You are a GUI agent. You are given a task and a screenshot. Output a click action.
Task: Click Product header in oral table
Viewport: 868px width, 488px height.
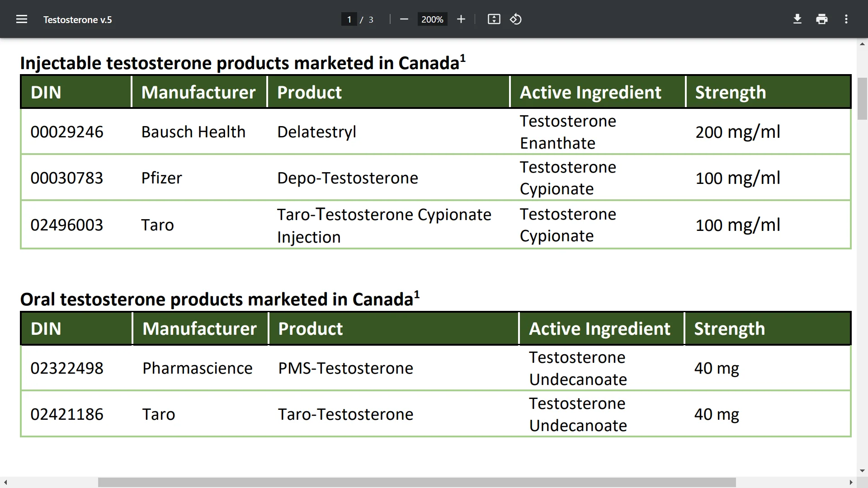[311, 328]
